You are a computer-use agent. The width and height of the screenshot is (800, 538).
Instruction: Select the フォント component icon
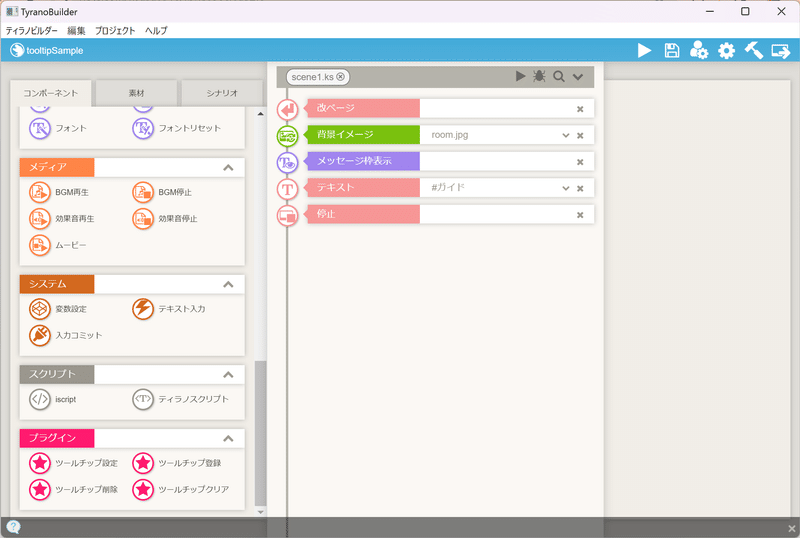40,128
